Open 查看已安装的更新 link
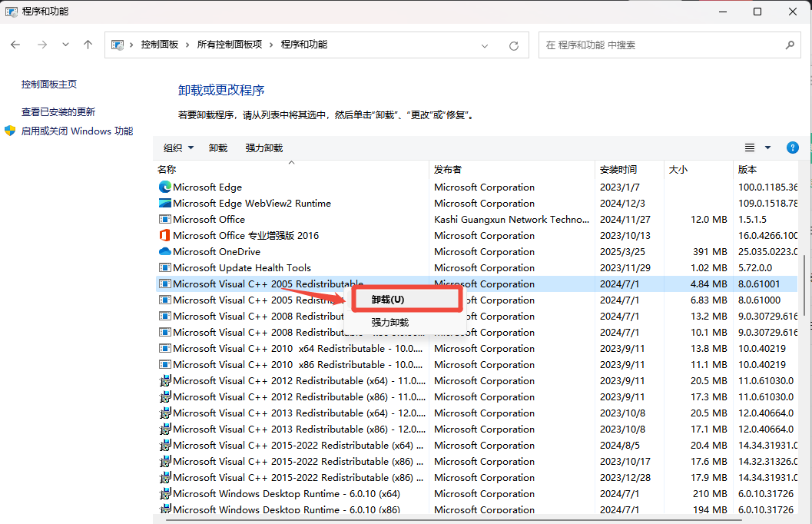 [58, 112]
